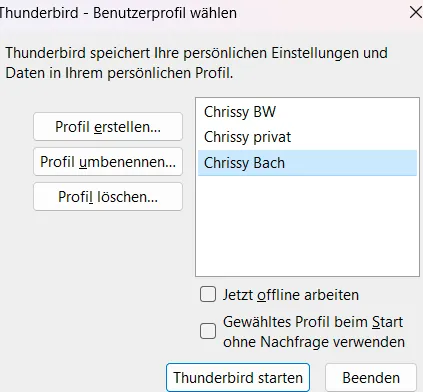Pick the first profile entry Chrissy BW
Screen dimensions: 423x392
tap(307, 112)
